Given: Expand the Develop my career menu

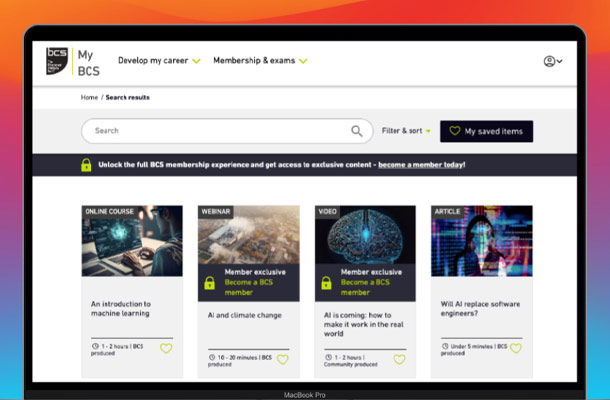Looking at the screenshot, I should (x=159, y=61).
